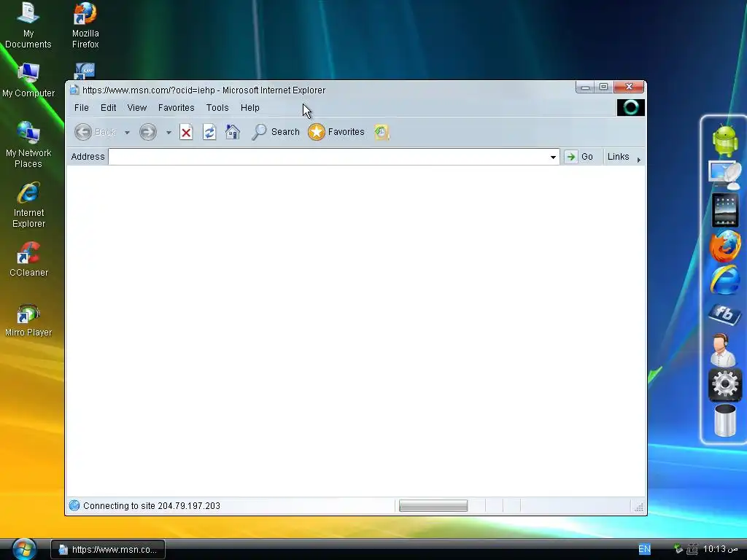Click the status bar progress bar
This screenshot has width=747, height=560.
click(433, 505)
